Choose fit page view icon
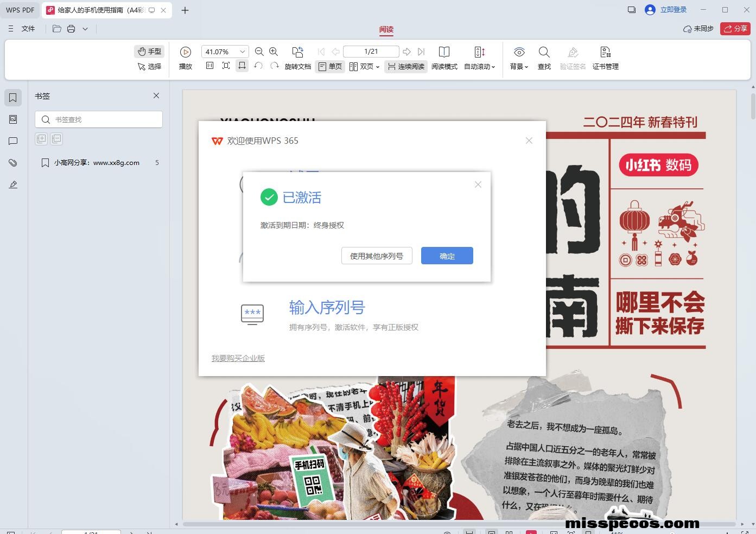Image resolution: width=756 pixels, height=534 pixels. coord(226,66)
